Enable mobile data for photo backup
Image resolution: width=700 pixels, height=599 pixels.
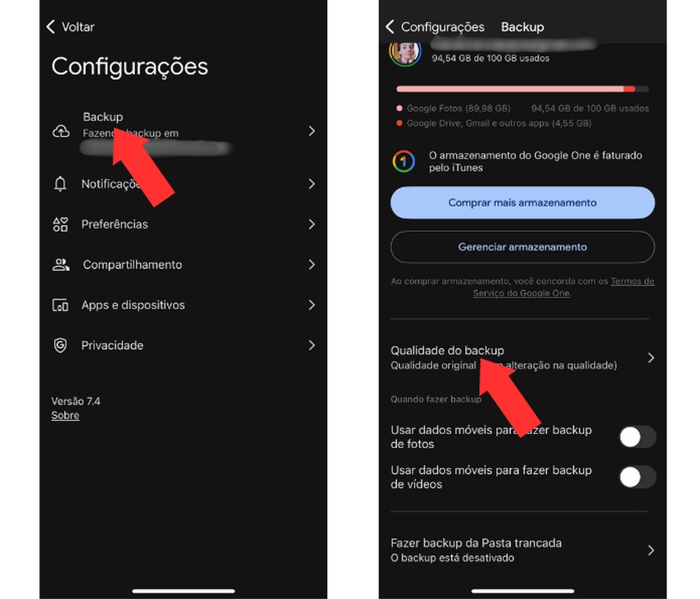[x=637, y=437]
